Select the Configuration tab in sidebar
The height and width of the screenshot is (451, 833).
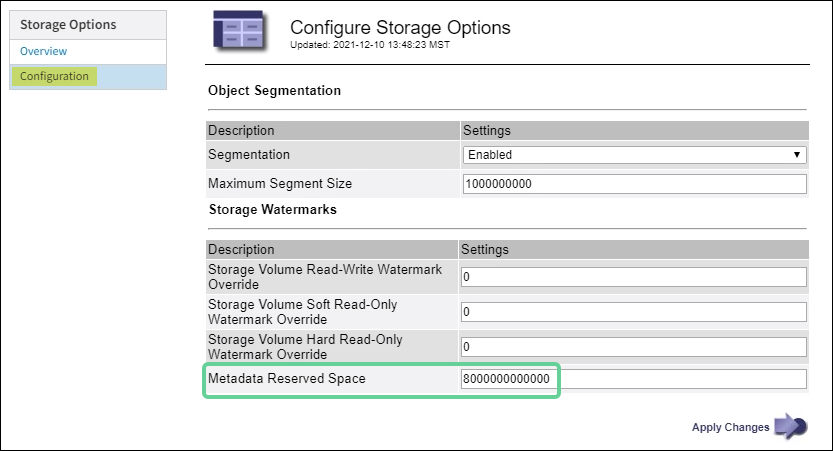click(54, 76)
